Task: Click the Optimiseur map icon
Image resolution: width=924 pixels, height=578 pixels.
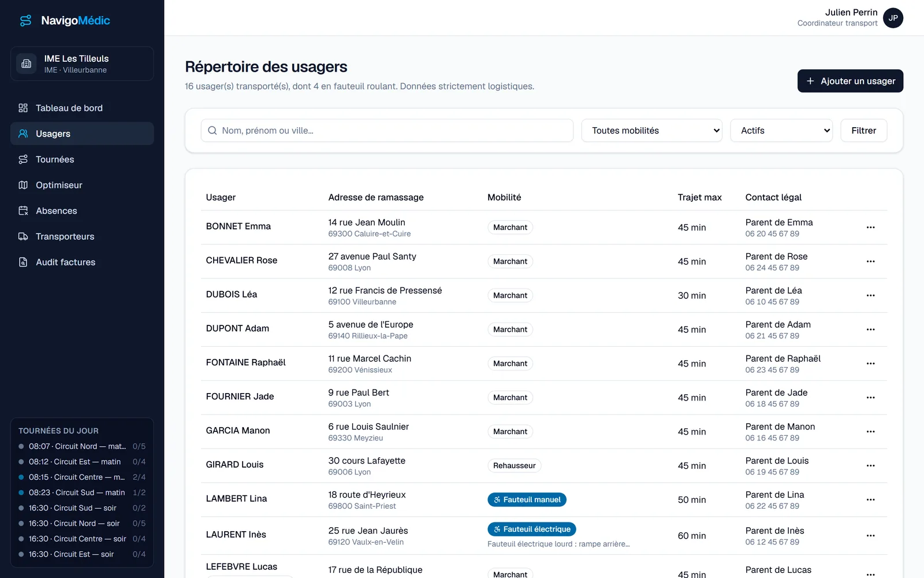Action: 23,185
